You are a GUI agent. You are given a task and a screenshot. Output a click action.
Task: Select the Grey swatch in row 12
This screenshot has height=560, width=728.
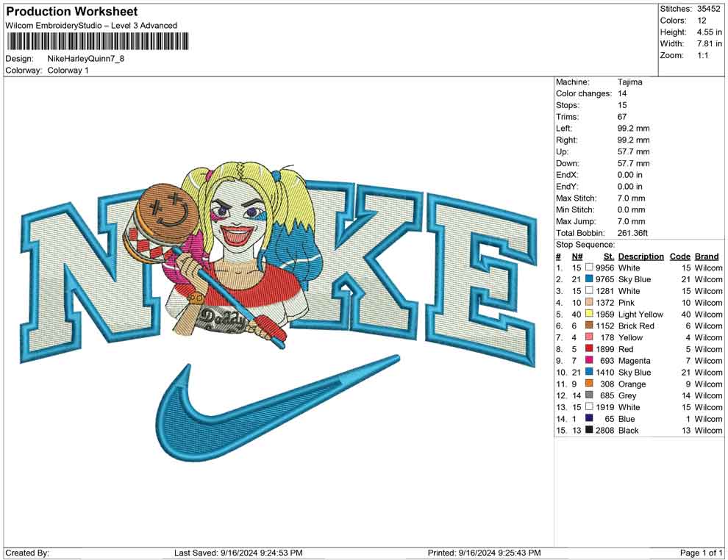point(588,395)
